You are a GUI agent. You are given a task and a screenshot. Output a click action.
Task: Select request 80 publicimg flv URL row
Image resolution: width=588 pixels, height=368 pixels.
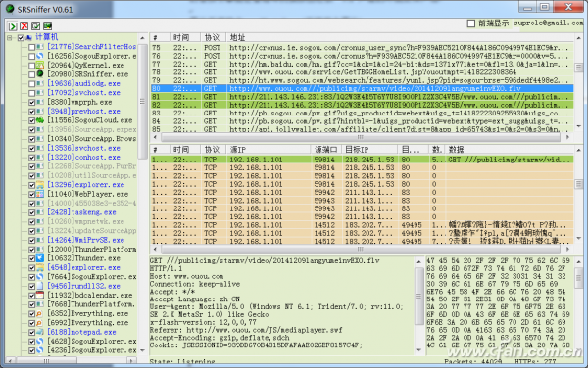(x=362, y=88)
